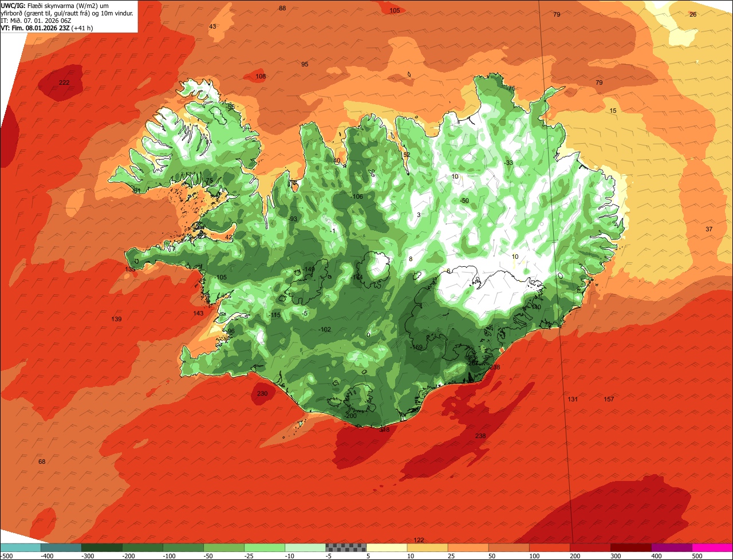Click the -10 to -5 pale green swatch
The height and width of the screenshot is (560, 733).
305,547
